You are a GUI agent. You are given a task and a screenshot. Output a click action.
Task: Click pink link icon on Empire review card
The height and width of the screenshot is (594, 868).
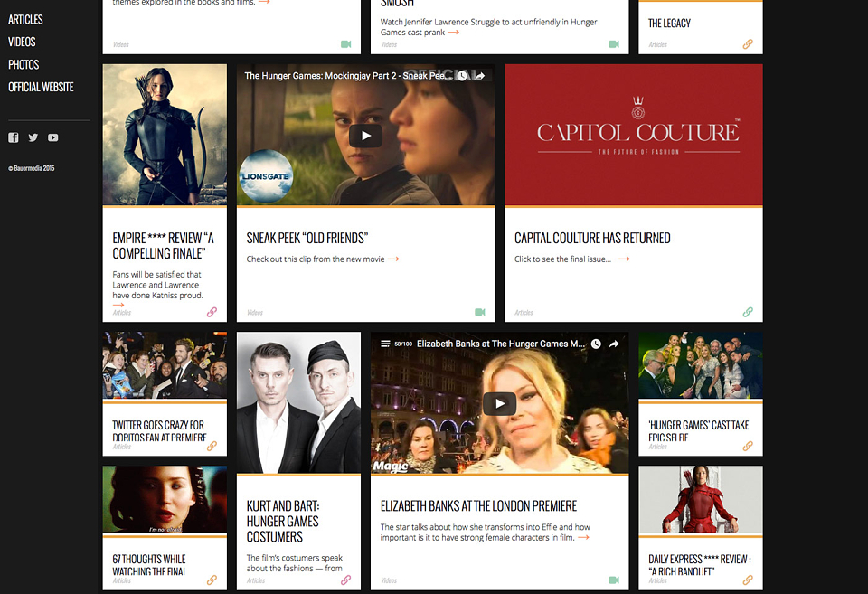pos(212,312)
